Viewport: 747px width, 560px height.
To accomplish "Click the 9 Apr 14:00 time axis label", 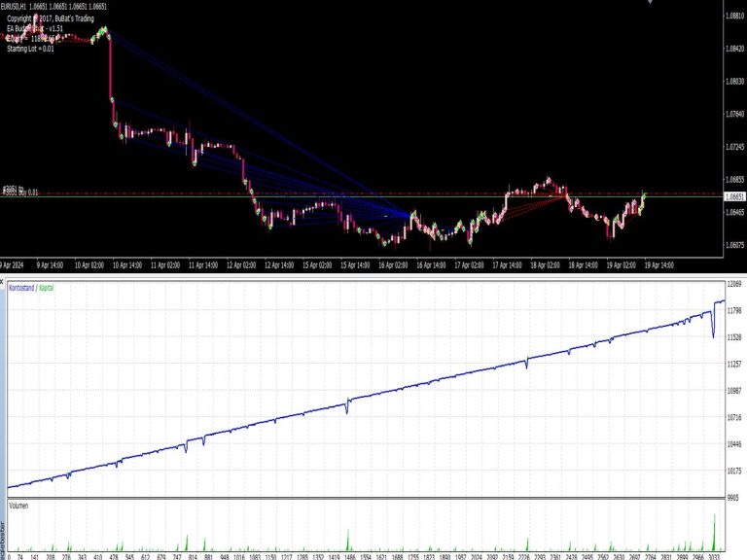I will [x=50, y=265].
